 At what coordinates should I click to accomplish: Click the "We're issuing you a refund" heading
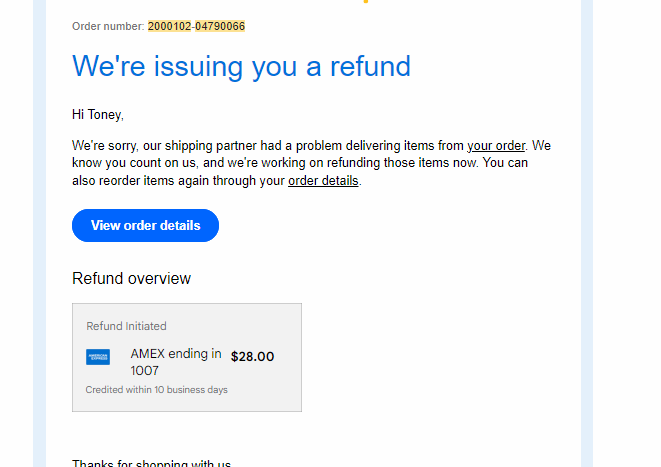(x=241, y=66)
